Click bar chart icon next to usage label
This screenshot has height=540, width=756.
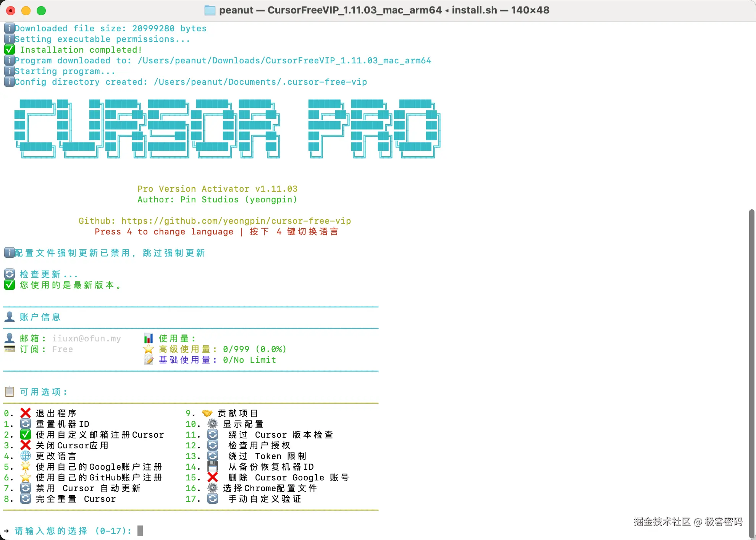[149, 338]
